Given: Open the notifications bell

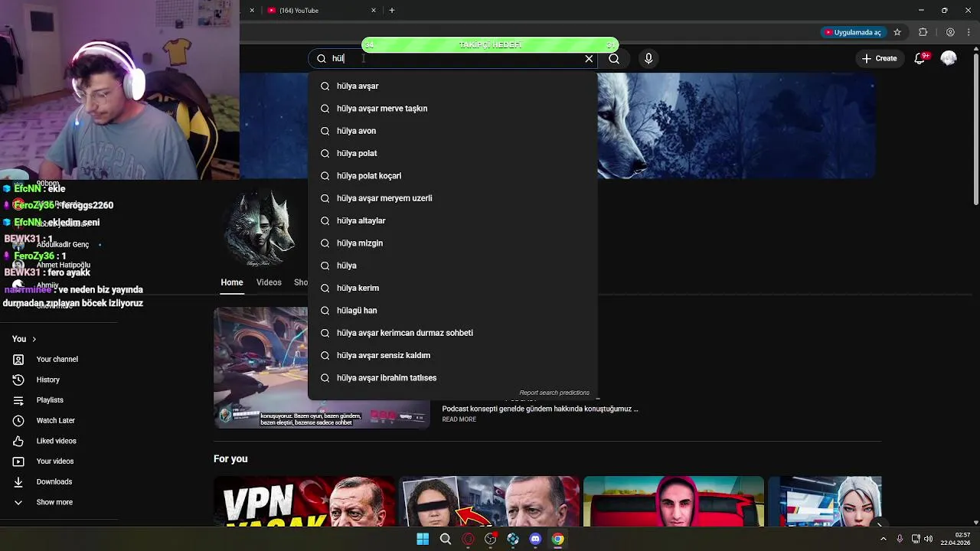Looking at the screenshot, I should coord(920,58).
